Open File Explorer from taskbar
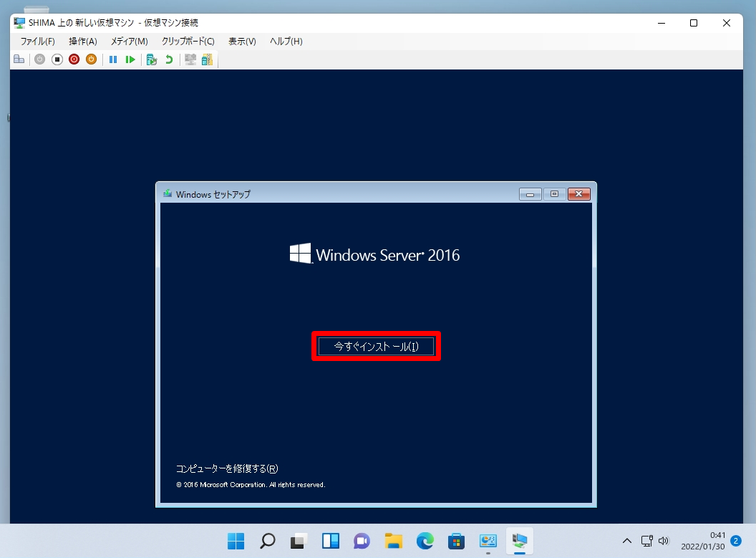The image size is (756, 558). (394, 541)
